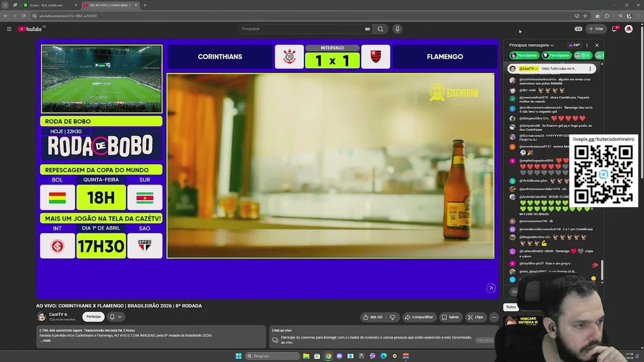Create a clip with the Clipe button
This screenshot has width=644, height=362.
475,317
